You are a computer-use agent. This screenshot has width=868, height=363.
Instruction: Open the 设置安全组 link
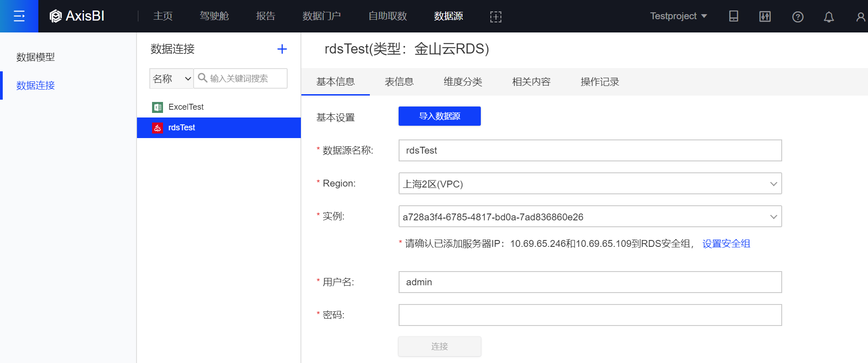[726, 244]
